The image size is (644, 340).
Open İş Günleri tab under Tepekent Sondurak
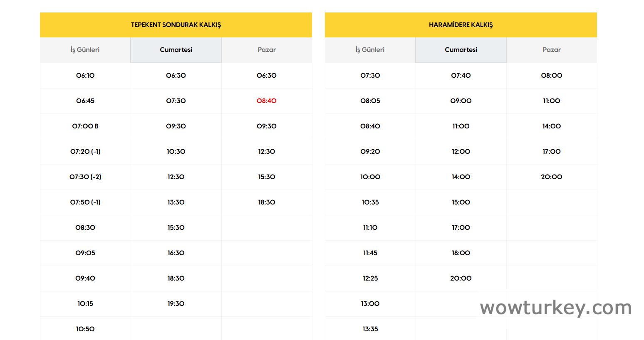click(85, 50)
